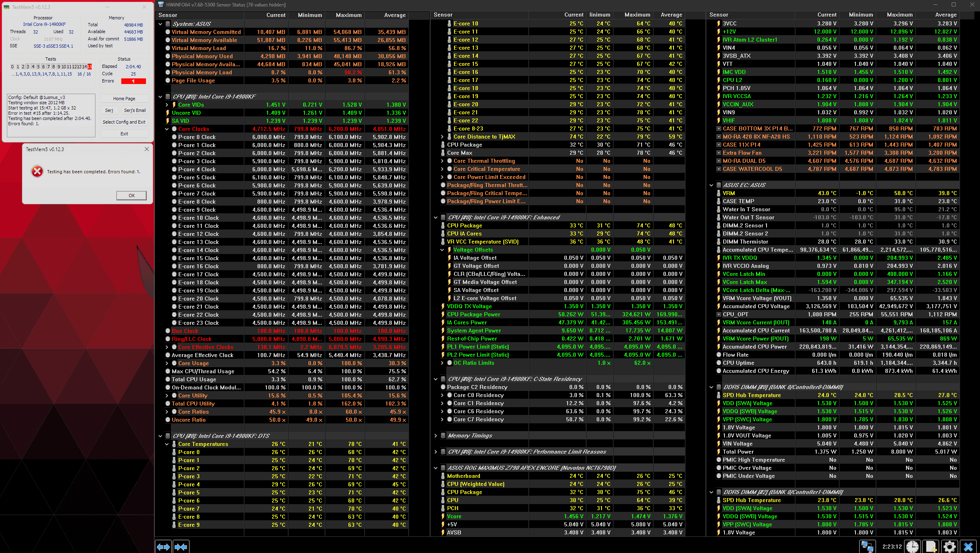This screenshot has width=980, height=553.
Task: Click the shrink columns arrows icon
Action: click(181, 547)
